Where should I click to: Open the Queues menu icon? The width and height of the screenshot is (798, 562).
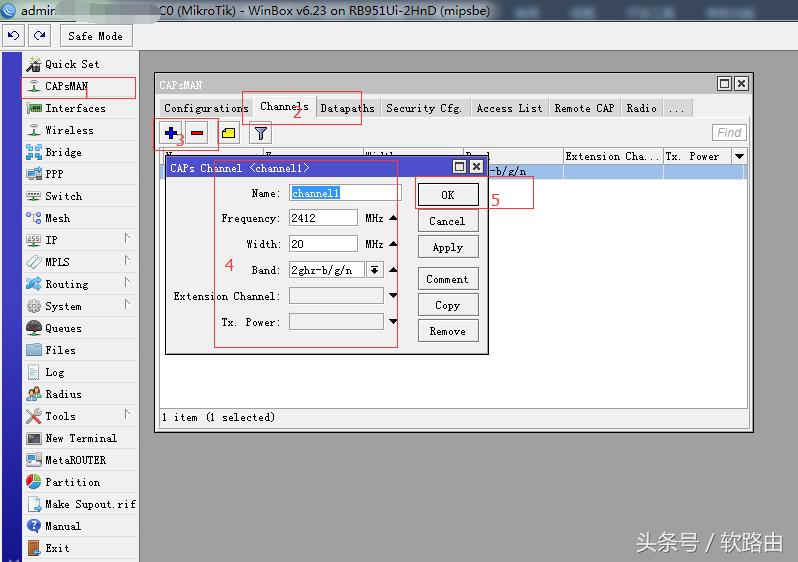click(34, 328)
